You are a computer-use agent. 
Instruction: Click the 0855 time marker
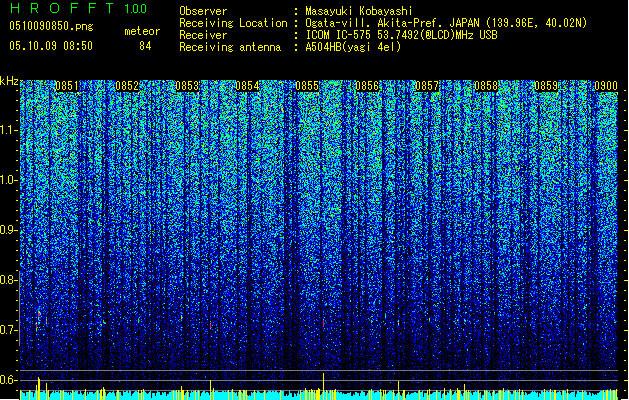(x=307, y=86)
